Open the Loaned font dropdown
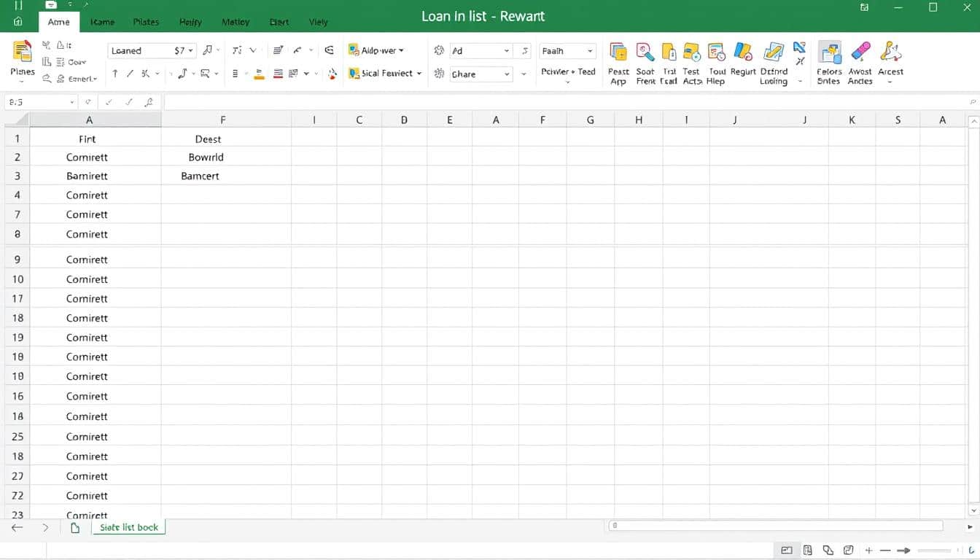The height and width of the screenshot is (560, 980). pyautogui.click(x=191, y=51)
